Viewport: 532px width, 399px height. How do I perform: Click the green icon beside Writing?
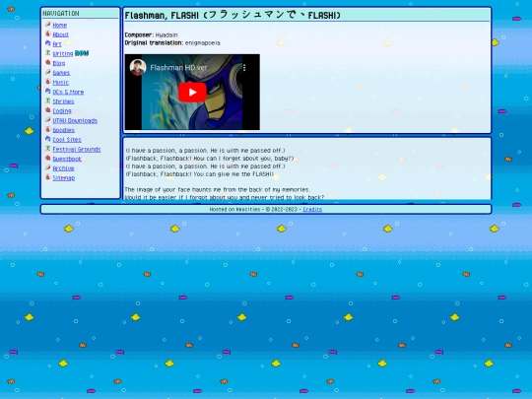pos(48,53)
